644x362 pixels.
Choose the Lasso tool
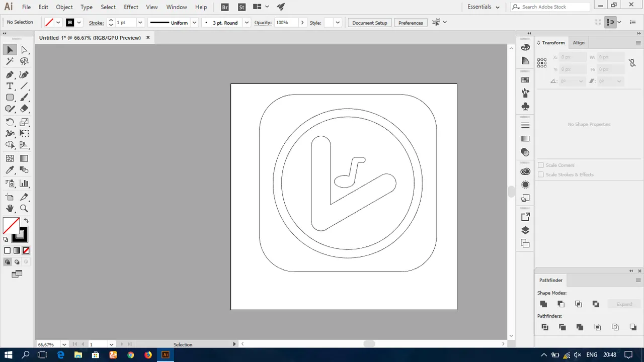pyautogui.click(x=24, y=61)
